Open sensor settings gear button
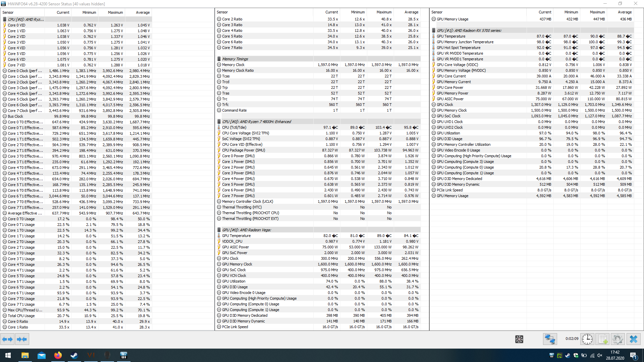Image resolution: width=644 pixels, height=362 pixels. 618,339
